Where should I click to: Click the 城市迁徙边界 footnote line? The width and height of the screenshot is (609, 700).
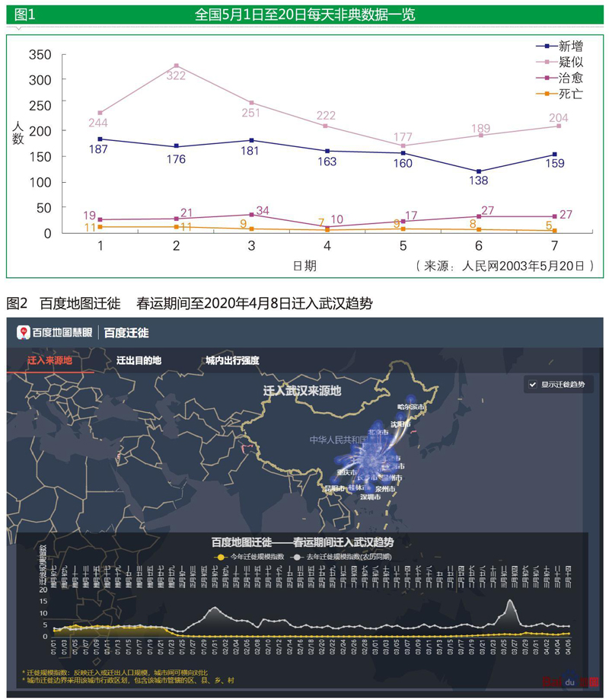pyautogui.click(x=128, y=681)
